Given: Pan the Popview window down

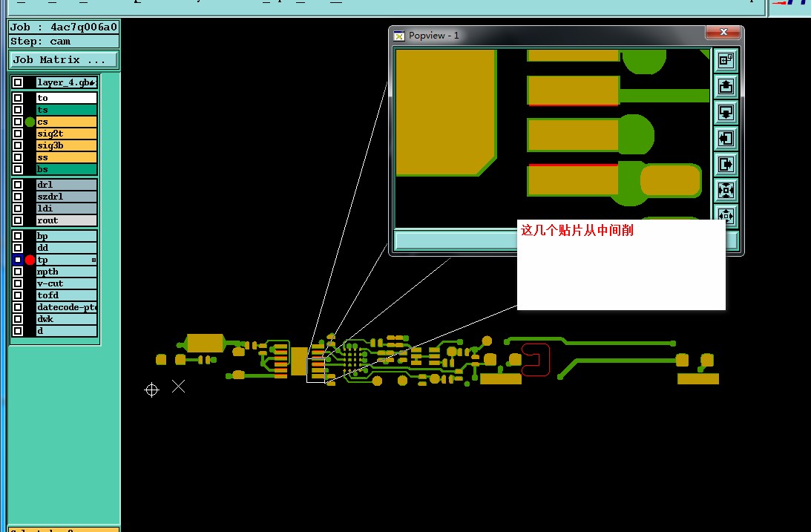Looking at the screenshot, I should pyautogui.click(x=726, y=112).
